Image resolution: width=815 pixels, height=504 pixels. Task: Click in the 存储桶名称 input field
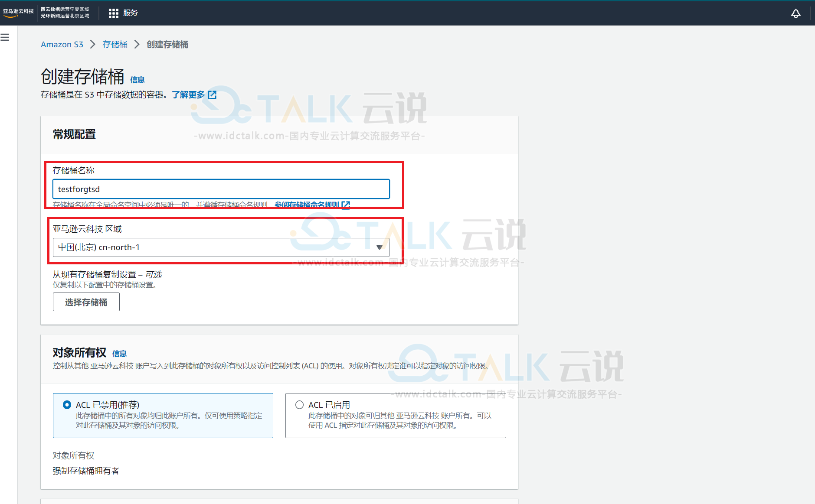[221, 189]
